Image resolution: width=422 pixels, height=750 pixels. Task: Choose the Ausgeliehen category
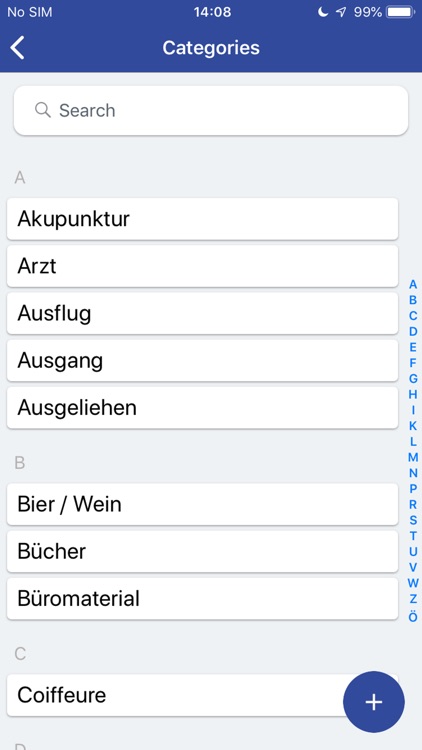pos(202,408)
